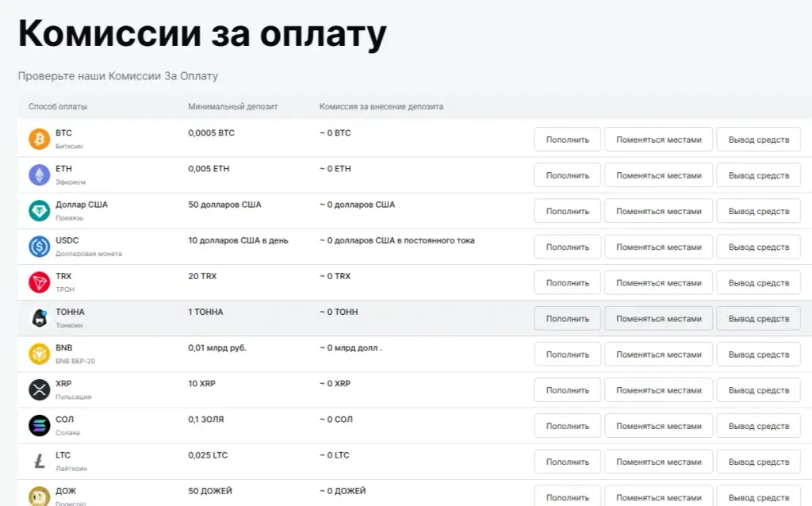
Task: Click Вывод средств in the XRP row
Action: [x=759, y=390]
